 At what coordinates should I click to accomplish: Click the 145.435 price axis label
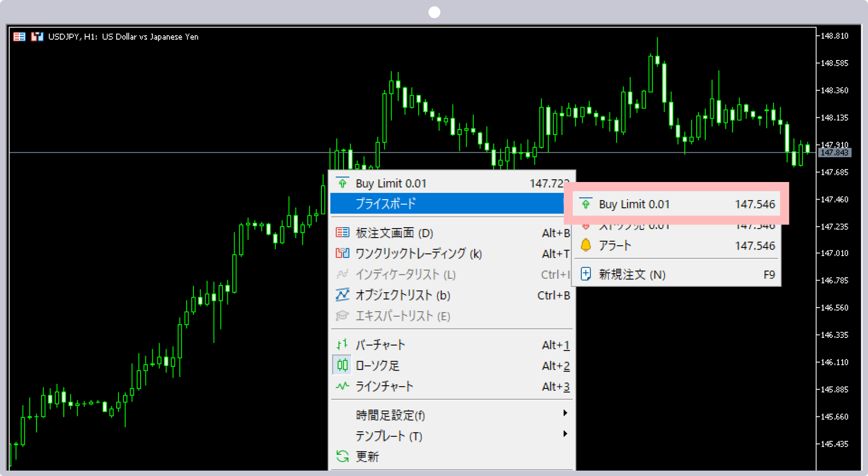click(x=834, y=444)
